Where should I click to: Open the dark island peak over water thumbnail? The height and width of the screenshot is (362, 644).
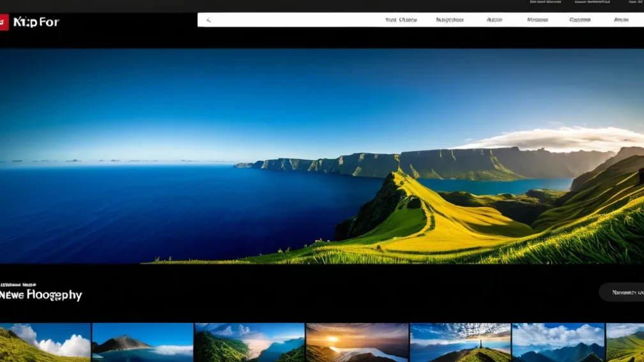(x=142, y=342)
